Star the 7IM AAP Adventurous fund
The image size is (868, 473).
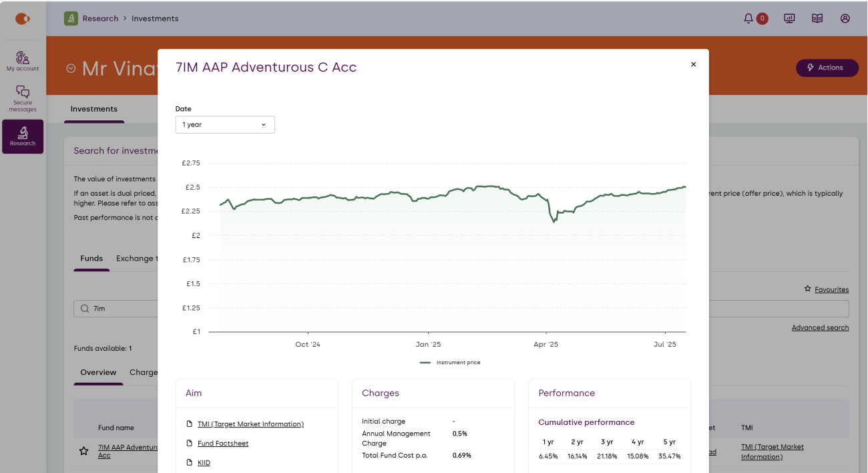click(x=84, y=452)
